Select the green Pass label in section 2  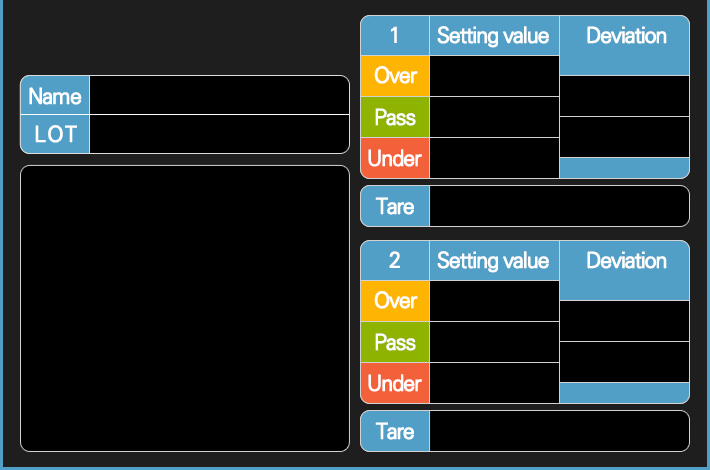395,342
